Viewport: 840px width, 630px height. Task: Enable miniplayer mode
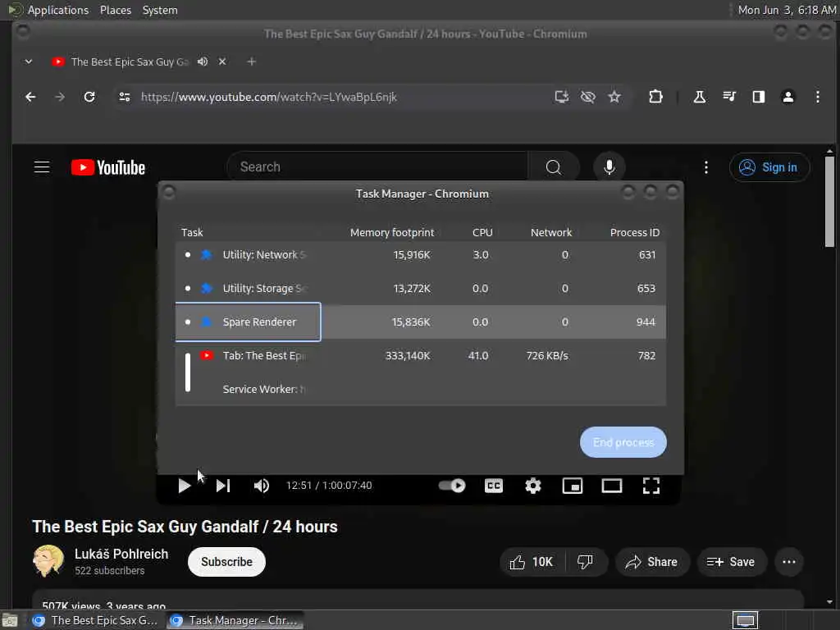(x=572, y=486)
